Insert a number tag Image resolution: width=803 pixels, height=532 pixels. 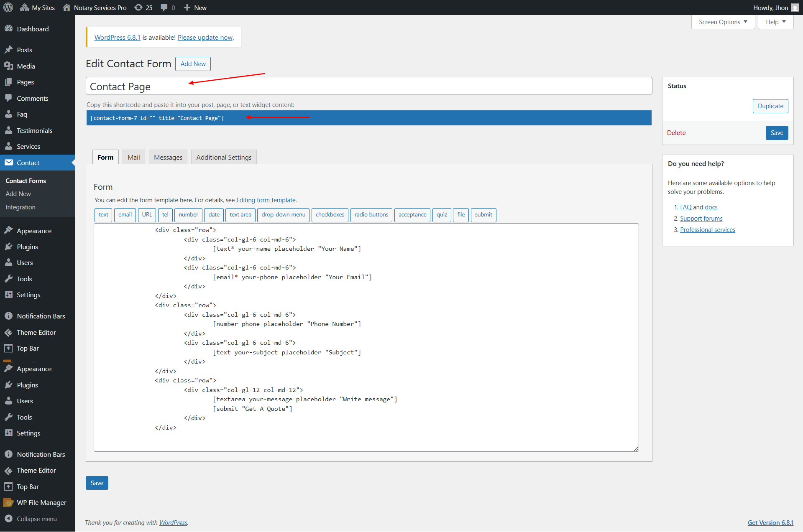(189, 215)
